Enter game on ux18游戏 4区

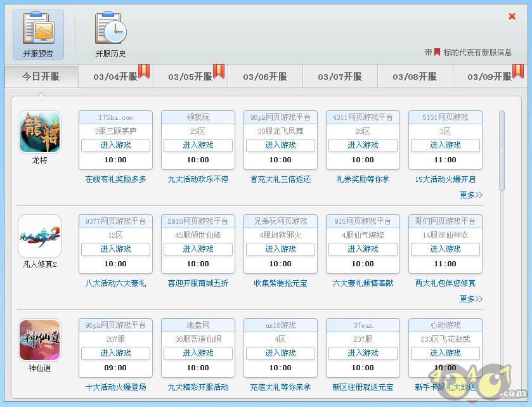pyautogui.click(x=281, y=353)
